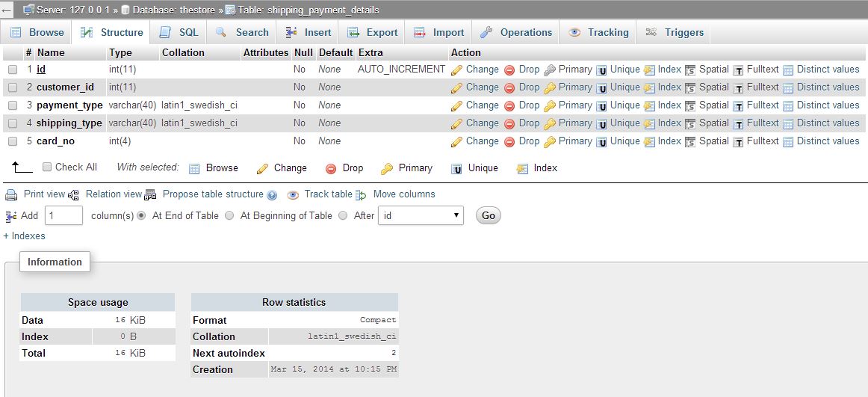868x397 pixels.
Task: Click the Spatial icon for card_no row
Action: [x=690, y=142]
